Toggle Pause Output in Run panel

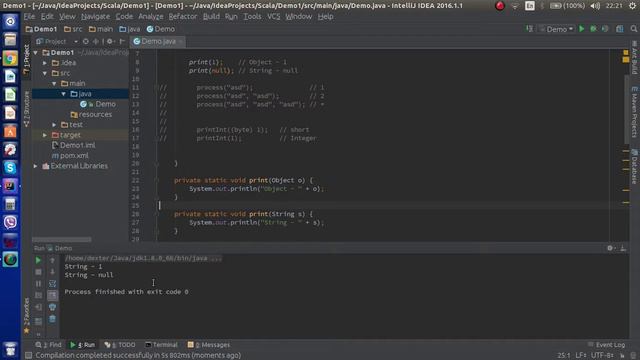[x=38, y=283]
